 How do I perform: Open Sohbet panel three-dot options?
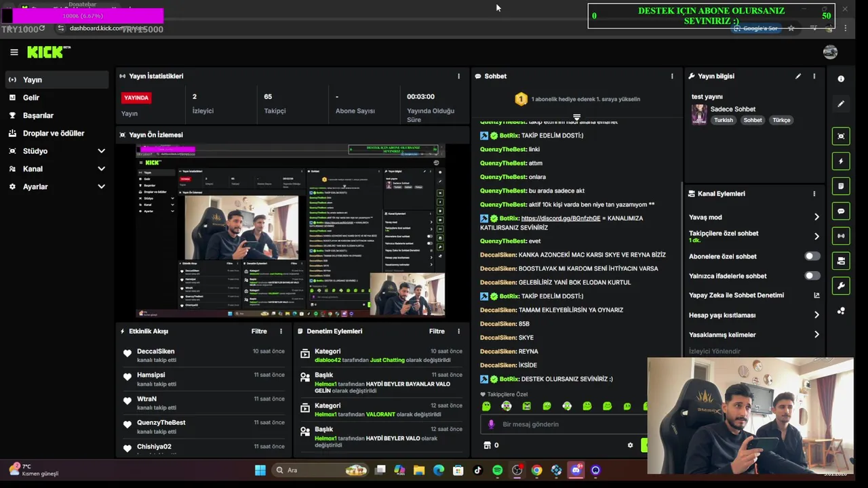[x=672, y=76]
